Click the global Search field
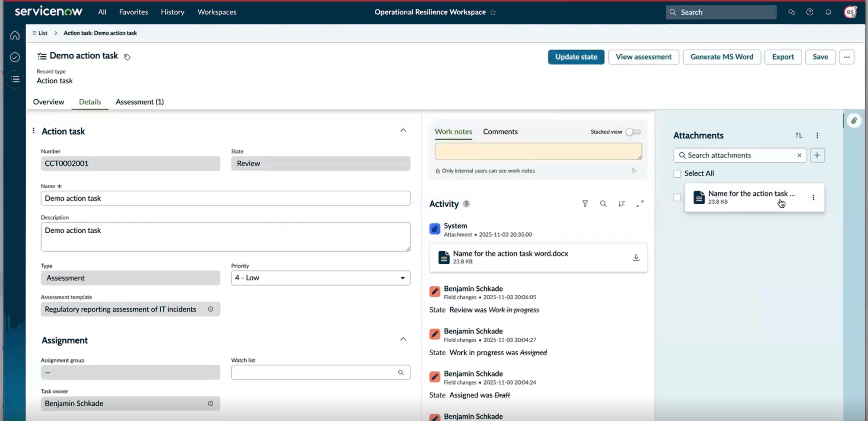Viewport: 868px width, 421px height. click(721, 12)
